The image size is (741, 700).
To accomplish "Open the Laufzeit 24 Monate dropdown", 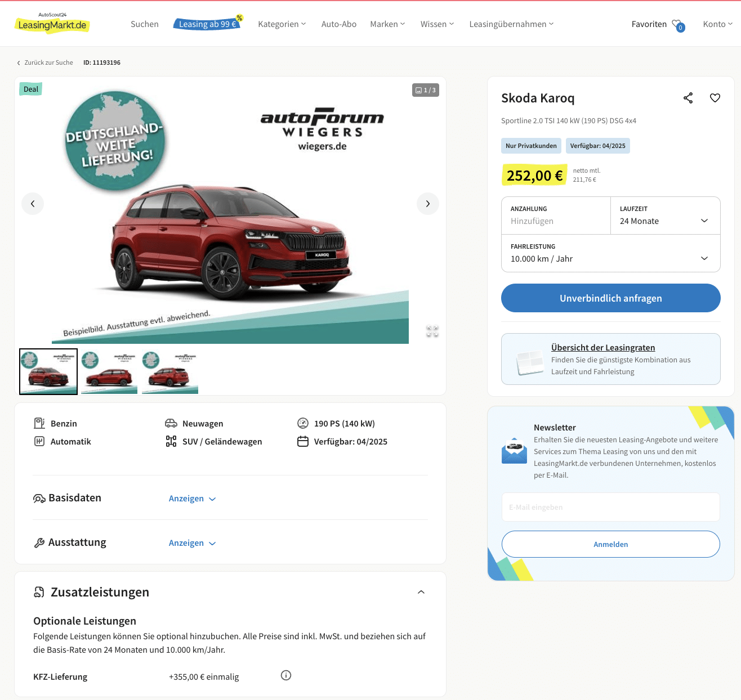I will coord(665,216).
